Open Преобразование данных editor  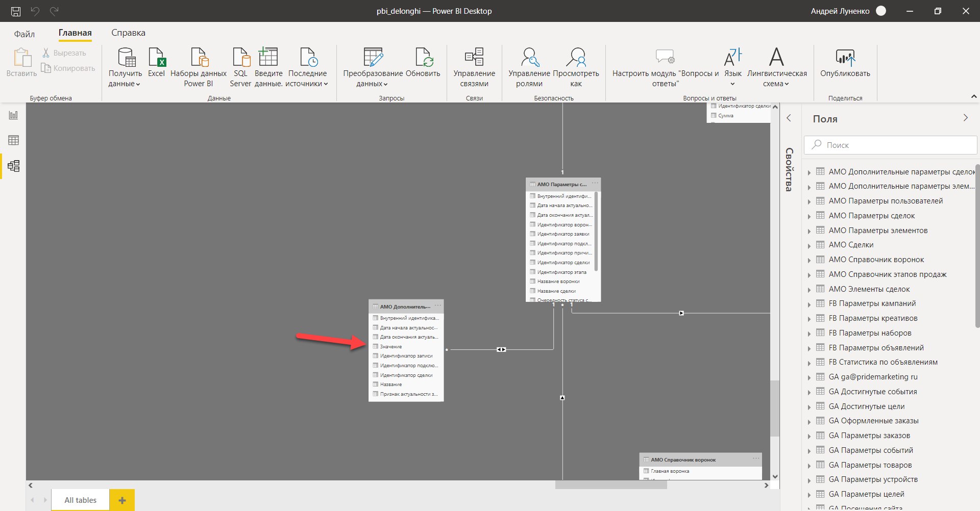[373, 67]
